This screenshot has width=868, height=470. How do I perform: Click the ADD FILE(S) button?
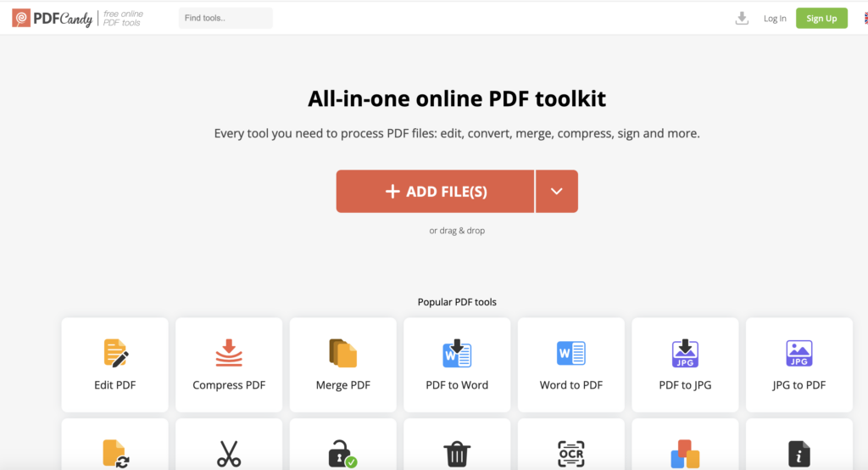point(435,191)
